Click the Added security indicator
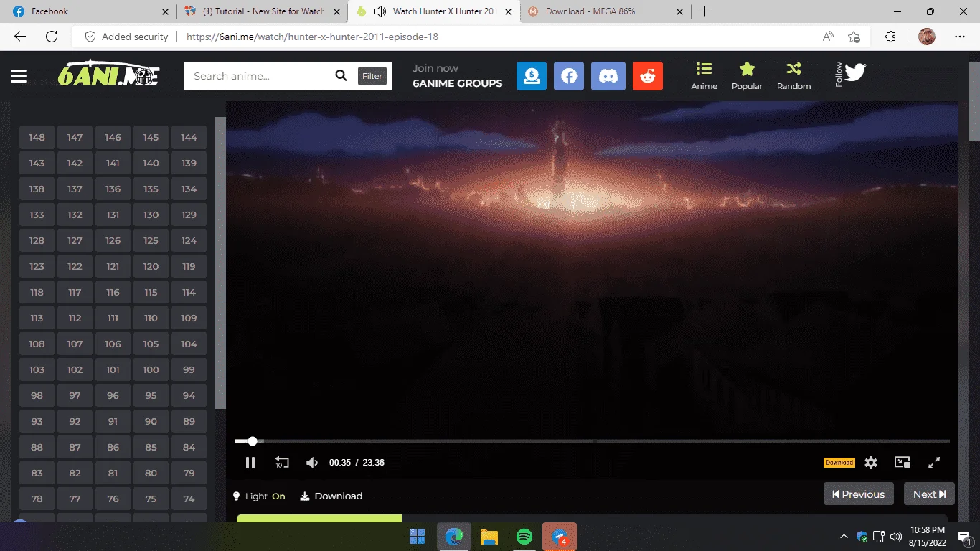980x551 pixels. (x=126, y=37)
